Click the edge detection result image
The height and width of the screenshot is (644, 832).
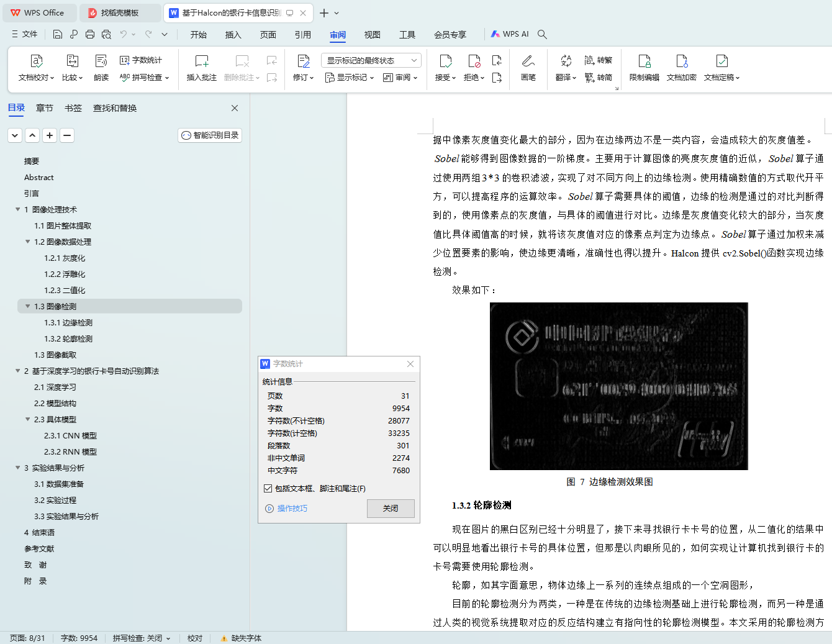pos(619,386)
